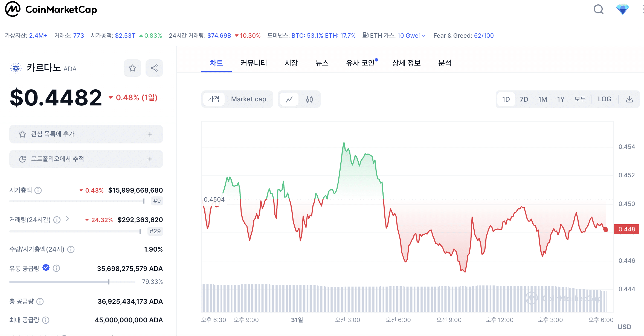Image resolution: width=644 pixels, height=336 pixels.
Task: Expand ETH gas dropdown chevron
Action: click(x=424, y=36)
